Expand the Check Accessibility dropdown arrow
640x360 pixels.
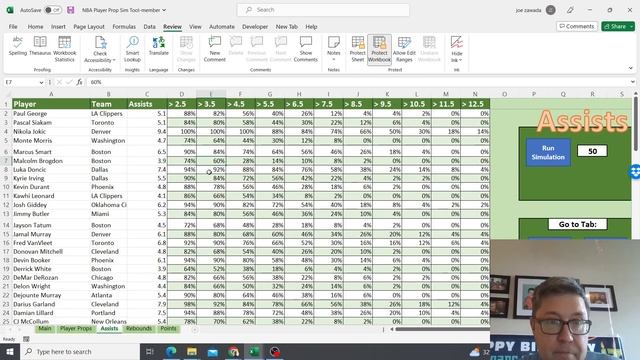[x=114, y=60]
